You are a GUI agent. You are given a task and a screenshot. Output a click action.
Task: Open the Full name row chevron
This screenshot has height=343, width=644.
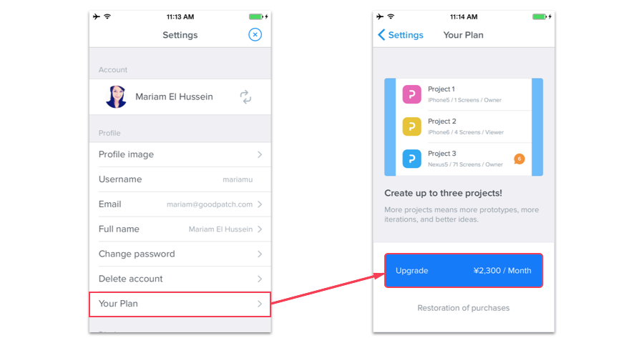point(260,229)
